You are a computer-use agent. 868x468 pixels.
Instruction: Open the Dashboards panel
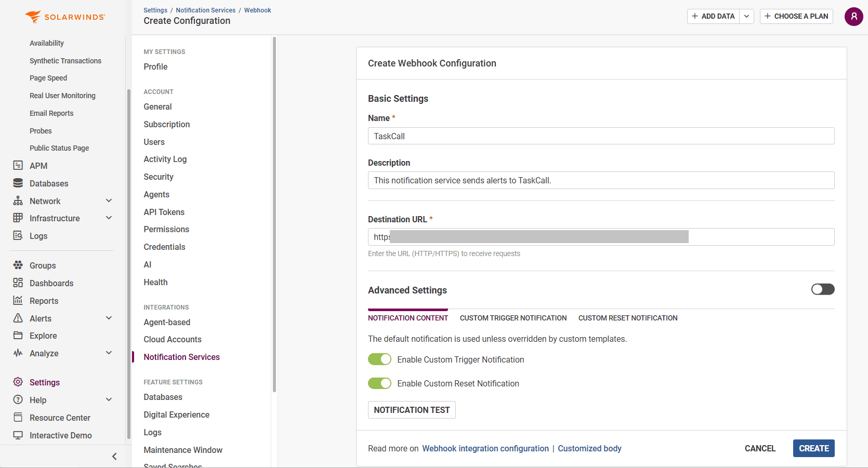pos(51,283)
